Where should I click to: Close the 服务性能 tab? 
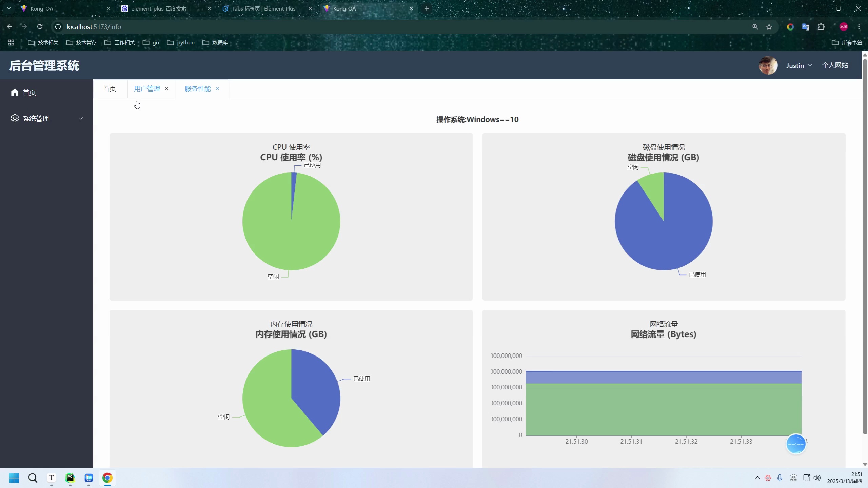coord(217,88)
